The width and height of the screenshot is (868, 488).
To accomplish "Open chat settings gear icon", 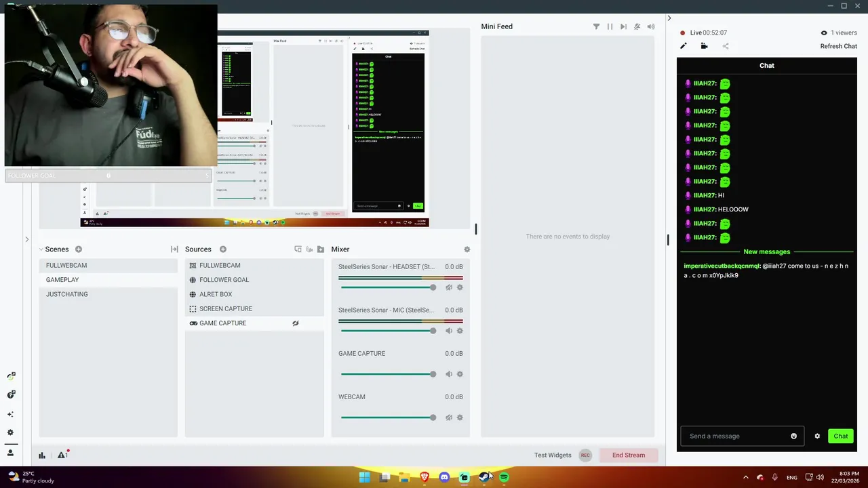I will click(x=817, y=436).
